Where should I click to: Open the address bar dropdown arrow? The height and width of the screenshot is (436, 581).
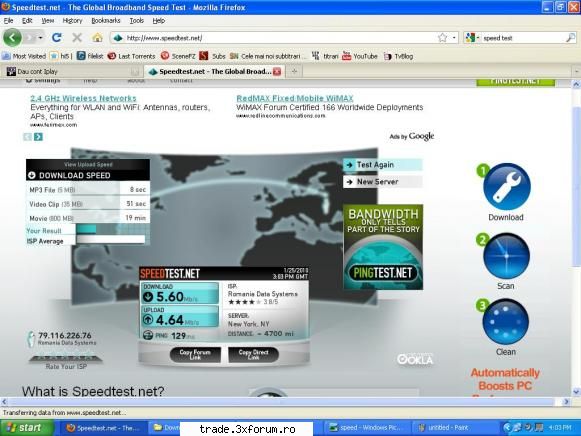pyautogui.click(x=454, y=37)
